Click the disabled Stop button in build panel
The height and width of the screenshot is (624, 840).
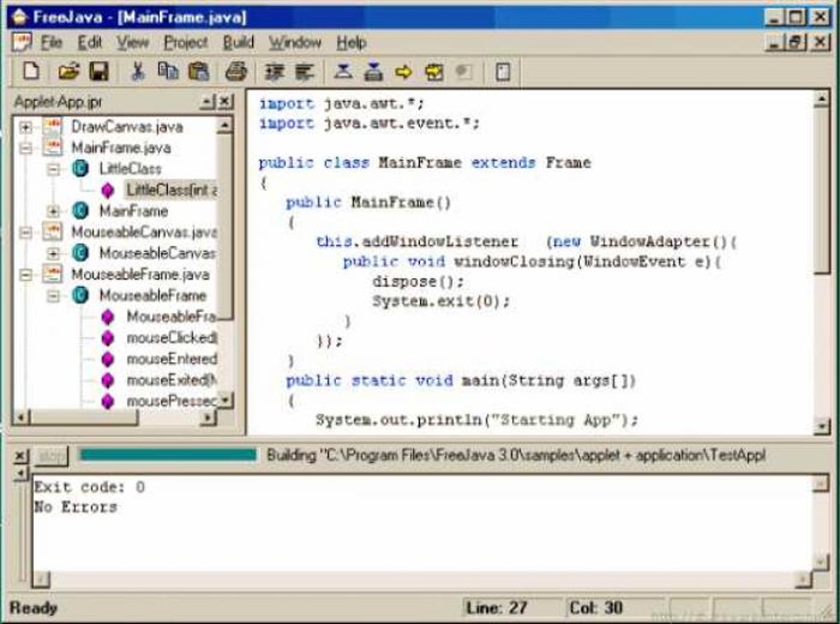tap(52, 456)
